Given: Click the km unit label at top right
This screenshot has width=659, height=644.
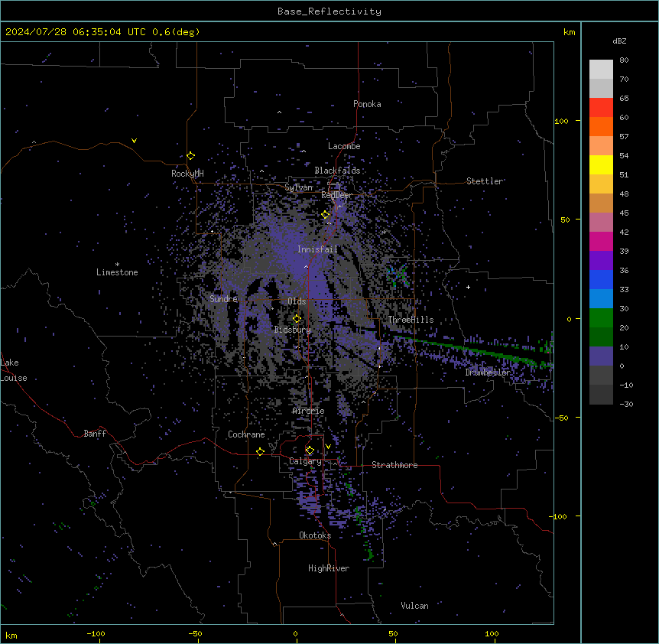Looking at the screenshot, I should pyautogui.click(x=570, y=32).
